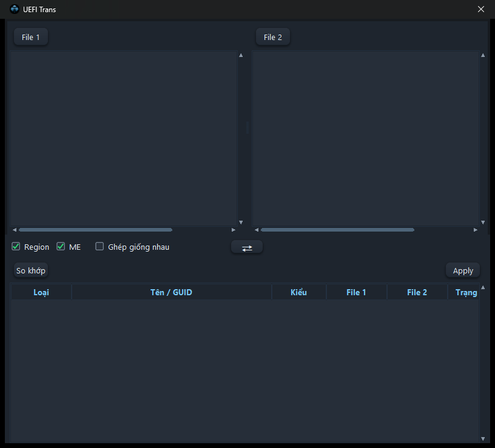Click results table scroll down arrow
Image resolution: width=495 pixels, height=448 pixels.
click(483, 438)
